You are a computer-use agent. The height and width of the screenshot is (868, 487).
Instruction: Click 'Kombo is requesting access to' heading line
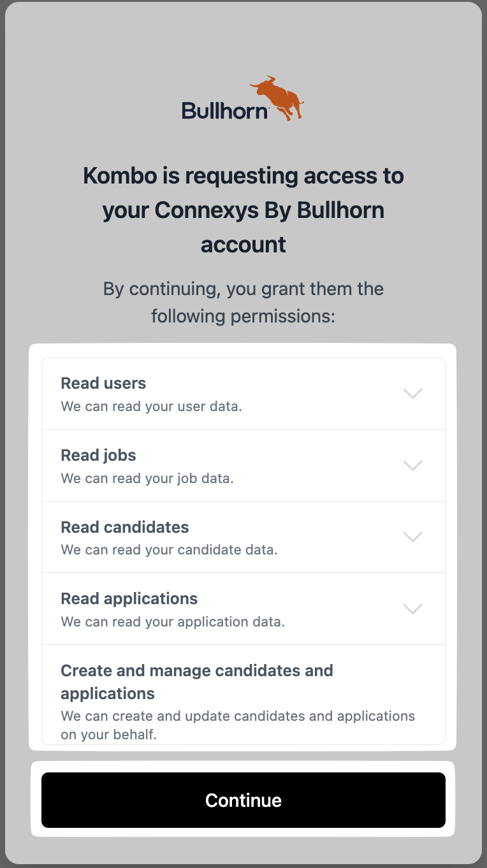pyautogui.click(x=243, y=175)
